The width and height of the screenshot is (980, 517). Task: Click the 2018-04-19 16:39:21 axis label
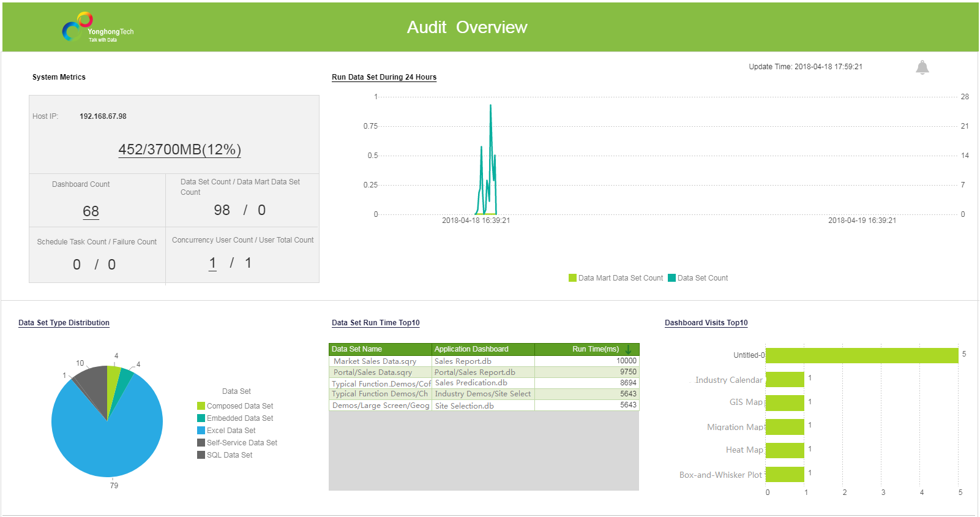coord(862,221)
